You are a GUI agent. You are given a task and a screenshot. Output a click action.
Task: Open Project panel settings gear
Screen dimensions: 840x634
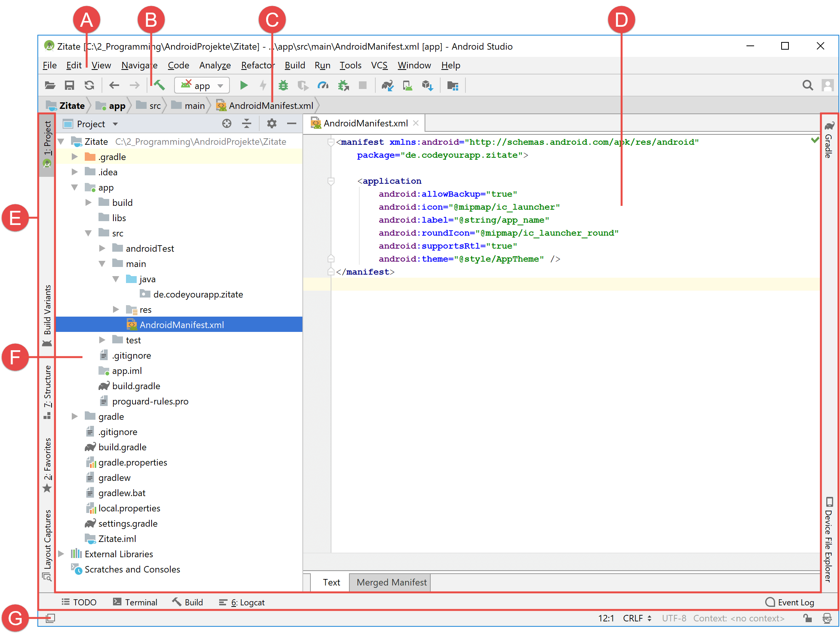pos(271,123)
